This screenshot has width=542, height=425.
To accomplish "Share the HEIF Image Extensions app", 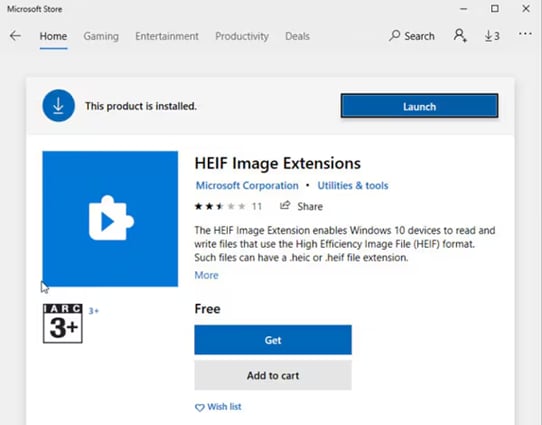I will (301, 206).
